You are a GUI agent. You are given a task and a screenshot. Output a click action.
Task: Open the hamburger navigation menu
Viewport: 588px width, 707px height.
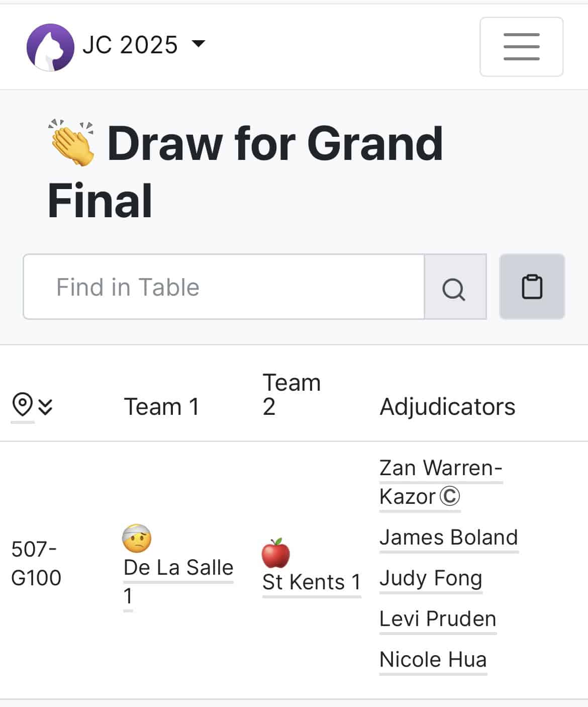[521, 47]
